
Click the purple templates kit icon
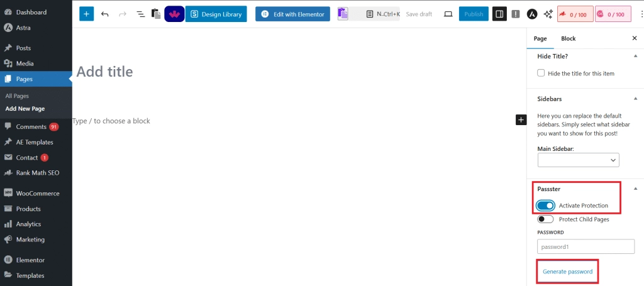[174, 14]
